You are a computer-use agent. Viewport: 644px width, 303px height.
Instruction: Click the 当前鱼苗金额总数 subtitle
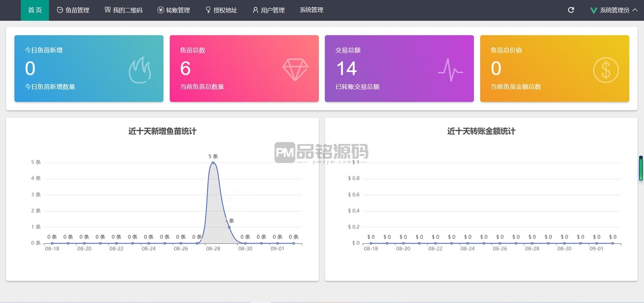point(516,86)
